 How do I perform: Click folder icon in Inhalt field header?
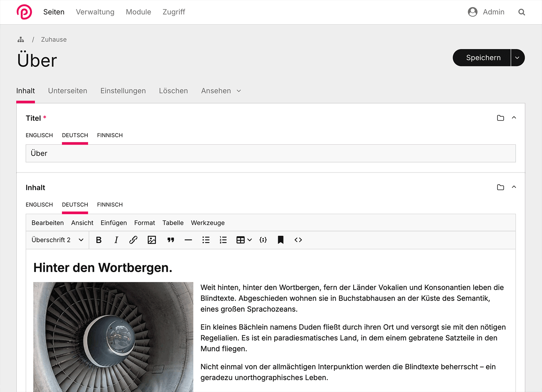pos(500,187)
